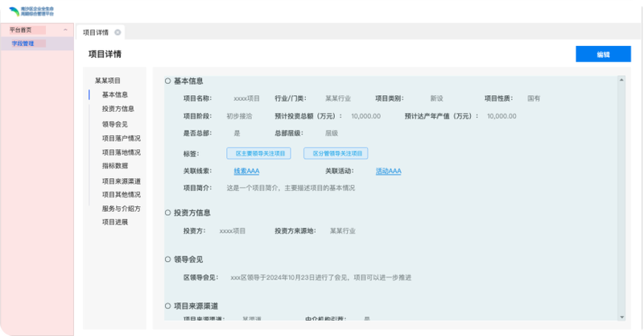Jump to 项目其他情况 in the anchor list
The image size is (644, 336).
[122, 194]
